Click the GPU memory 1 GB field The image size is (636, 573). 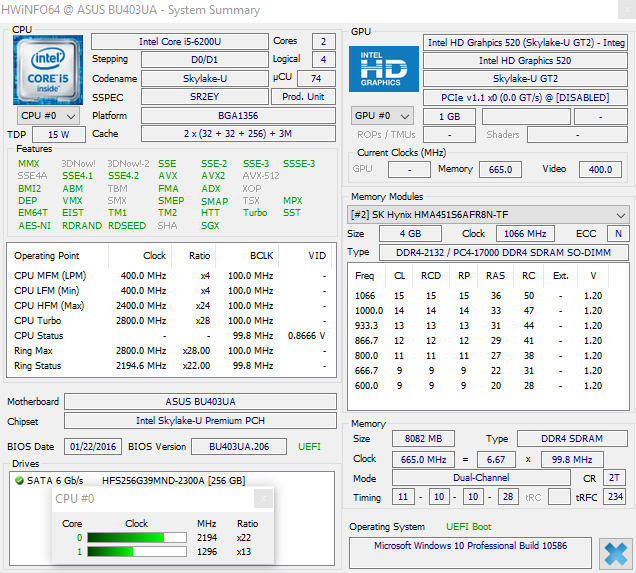click(449, 117)
